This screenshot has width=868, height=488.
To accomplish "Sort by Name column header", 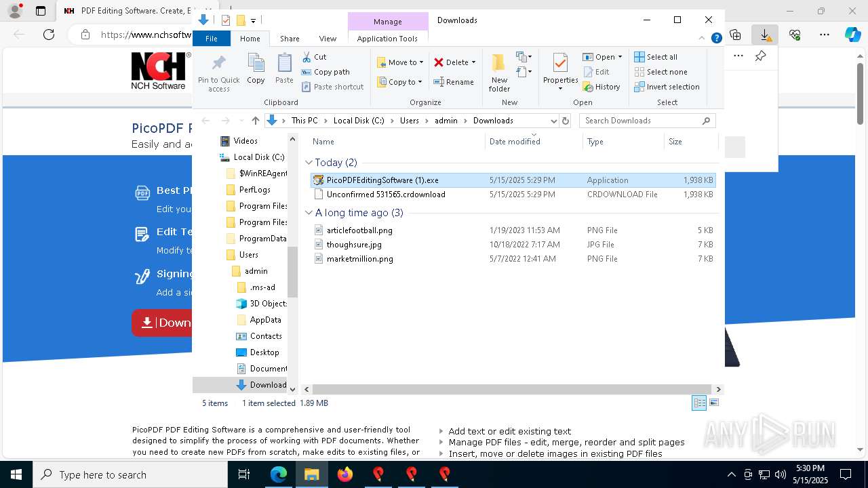I will tap(397, 142).
